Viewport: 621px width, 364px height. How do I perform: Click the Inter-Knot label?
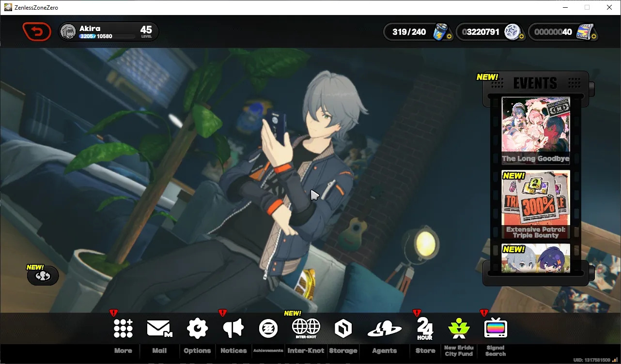(x=306, y=351)
